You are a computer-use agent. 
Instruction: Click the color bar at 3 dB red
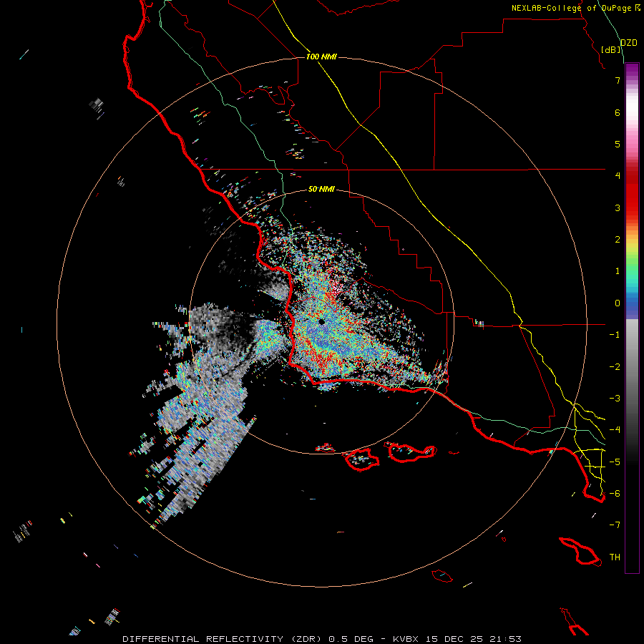pos(632,208)
